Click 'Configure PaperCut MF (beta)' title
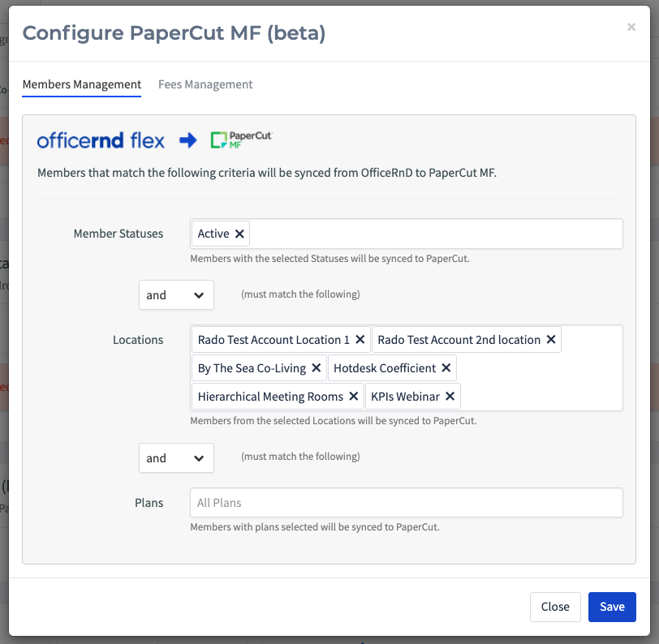The width and height of the screenshot is (659, 644). pyautogui.click(x=174, y=33)
